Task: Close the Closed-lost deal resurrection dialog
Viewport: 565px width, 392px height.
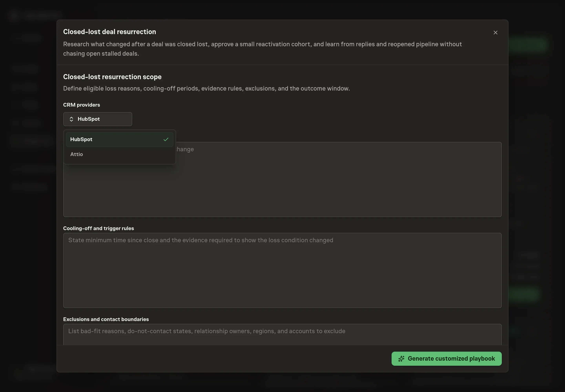Action: tap(495, 33)
